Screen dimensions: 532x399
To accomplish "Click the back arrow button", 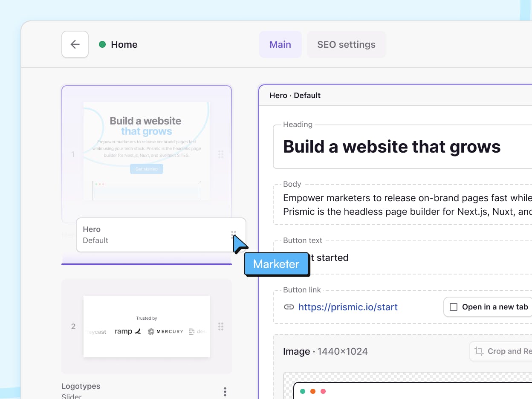I will pyautogui.click(x=75, y=44).
